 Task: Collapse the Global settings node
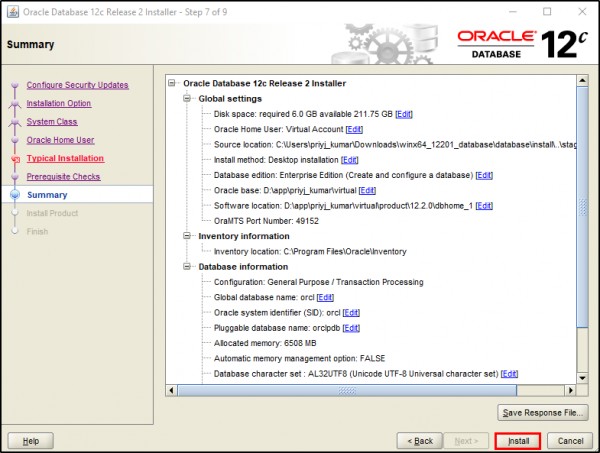(x=187, y=98)
